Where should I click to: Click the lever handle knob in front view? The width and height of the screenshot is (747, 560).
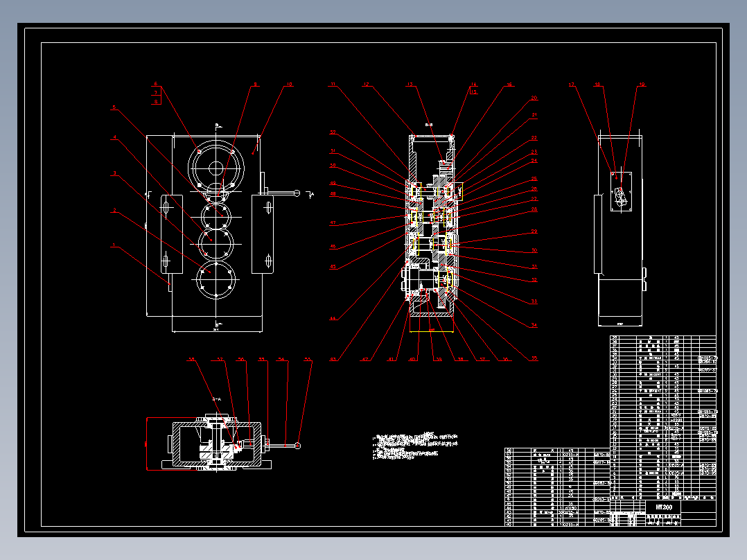pos(297,193)
